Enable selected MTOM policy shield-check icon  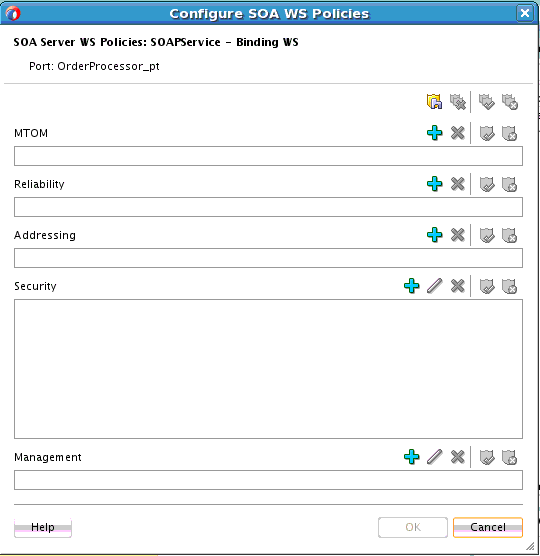click(487, 133)
